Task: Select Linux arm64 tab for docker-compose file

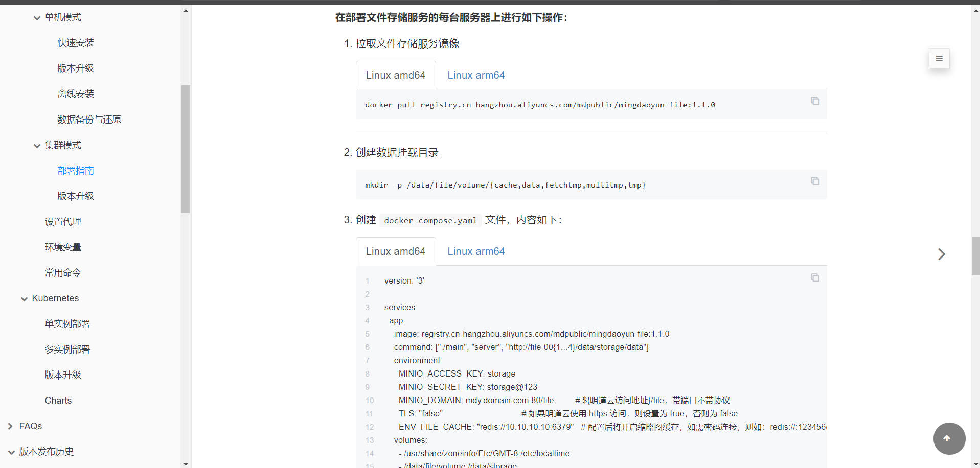Action: 475,251
